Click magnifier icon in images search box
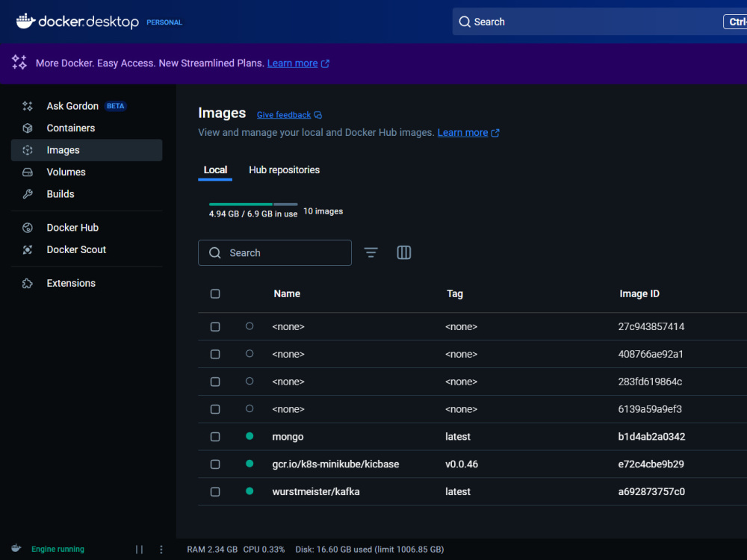This screenshot has width=747, height=560. pyautogui.click(x=215, y=253)
